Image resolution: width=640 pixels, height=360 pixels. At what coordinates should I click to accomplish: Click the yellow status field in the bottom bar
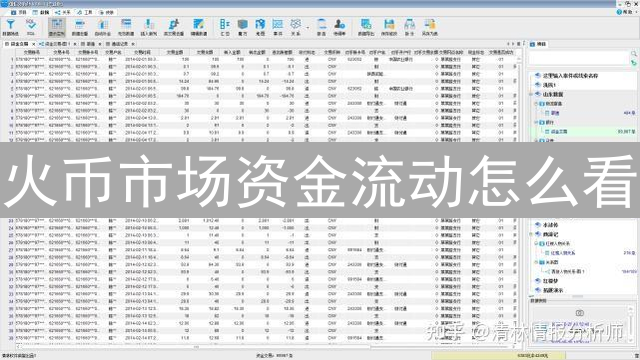(x=498, y=356)
